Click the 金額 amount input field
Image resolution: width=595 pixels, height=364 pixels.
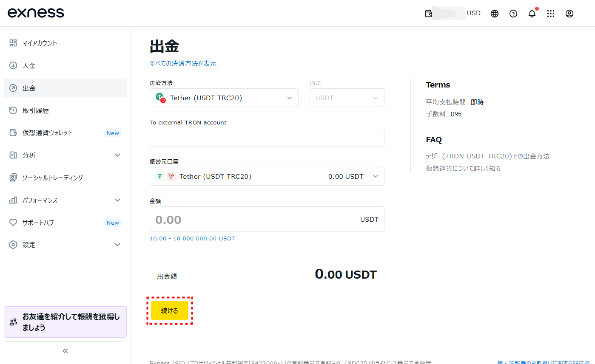(x=267, y=219)
